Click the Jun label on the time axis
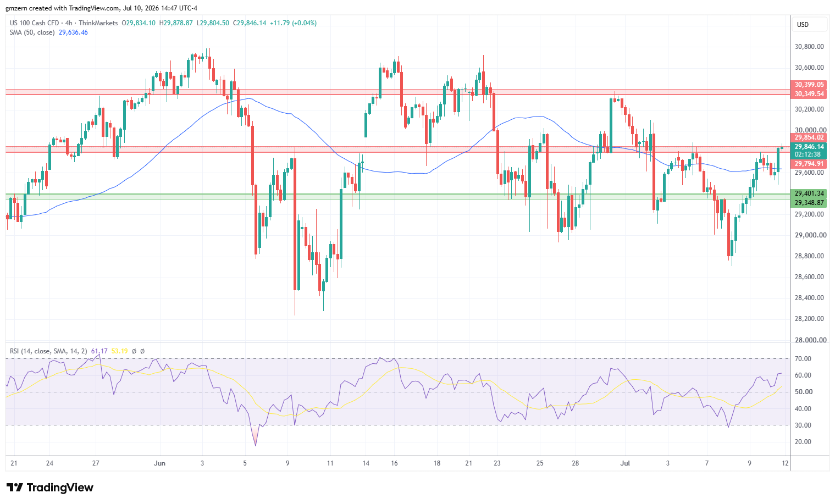This screenshot has height=504, width=835. pyautogui.click(x=159, y=463)
